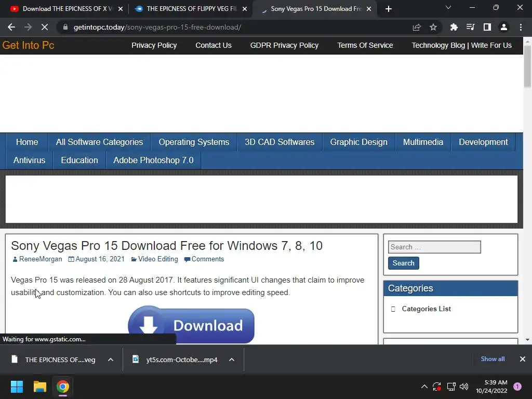Open the Chrome profile icon
Screen dimensions: 532x399
[504, 27]
